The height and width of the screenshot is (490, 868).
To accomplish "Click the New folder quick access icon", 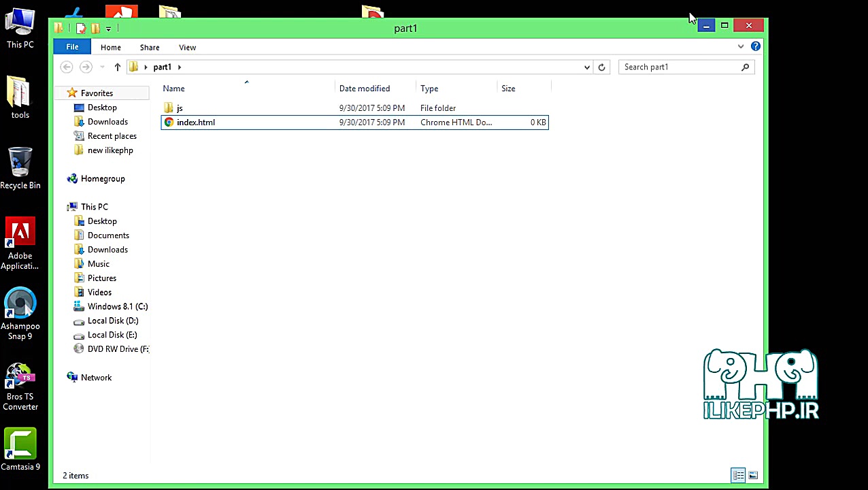I will [95, 28].
